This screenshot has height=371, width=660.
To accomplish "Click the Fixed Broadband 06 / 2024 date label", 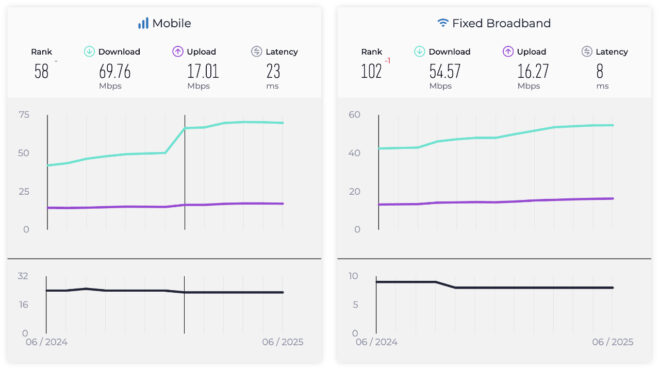I will [376, 342].
